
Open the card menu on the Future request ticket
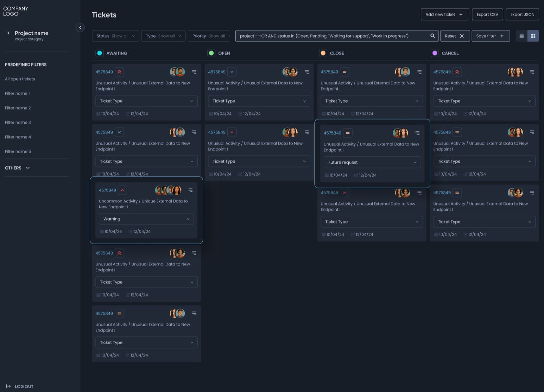coord(417,133)
